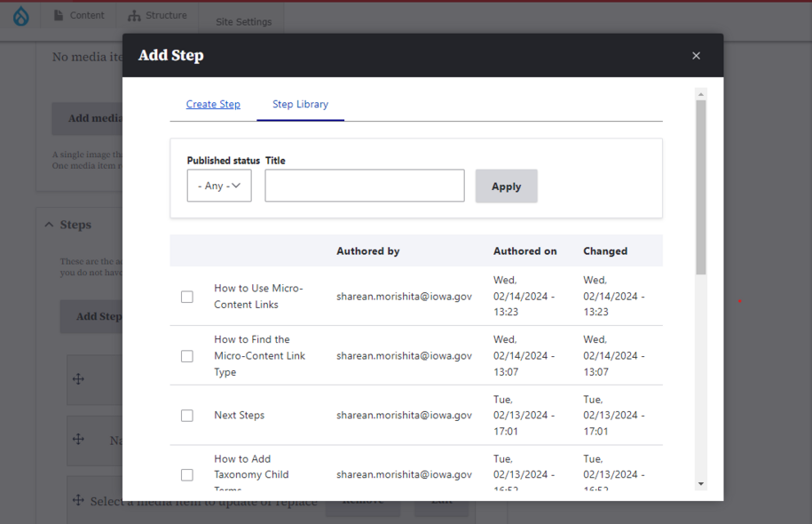The image size is (812, 524).
Task: Open the Structure menu in the admin toolbar
Action: pyautogui.click(x=157, y=15)
